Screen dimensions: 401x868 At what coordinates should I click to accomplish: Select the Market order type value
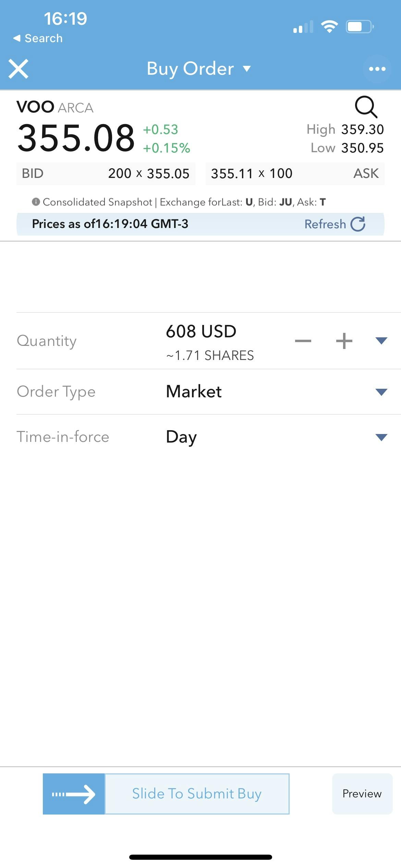(x=194, y=391)
